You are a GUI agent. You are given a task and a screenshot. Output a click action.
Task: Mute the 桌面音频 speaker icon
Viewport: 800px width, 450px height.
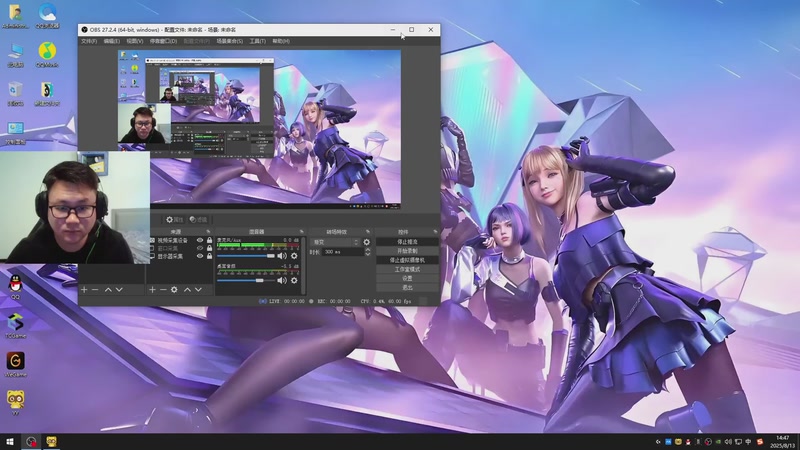pos(282,280)
